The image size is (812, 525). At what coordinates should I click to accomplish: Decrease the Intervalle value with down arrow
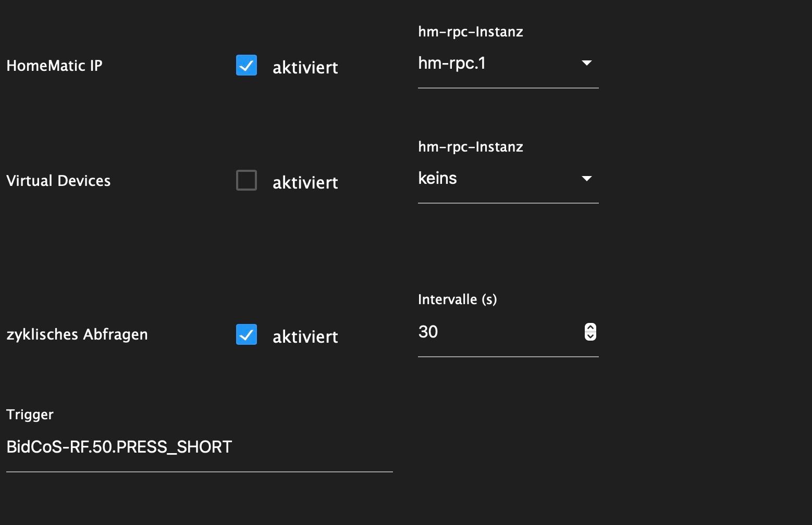click(x=590, y=336)
